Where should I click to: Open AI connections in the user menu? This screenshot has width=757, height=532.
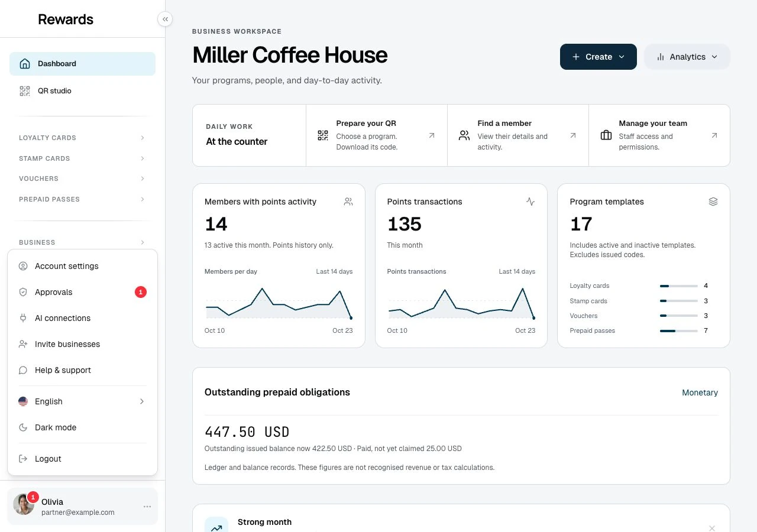click(x=82, y=318)
